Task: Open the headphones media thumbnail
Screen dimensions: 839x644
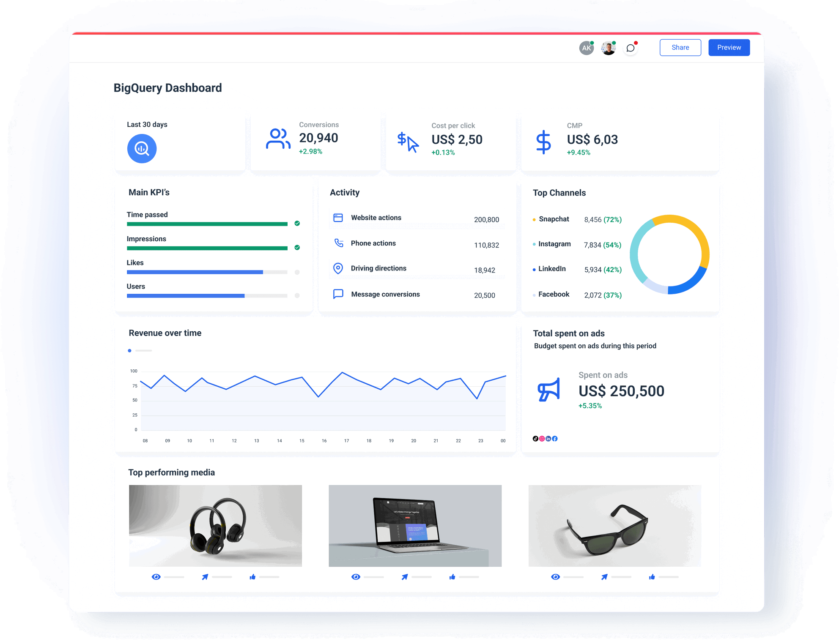Action: 215,526
